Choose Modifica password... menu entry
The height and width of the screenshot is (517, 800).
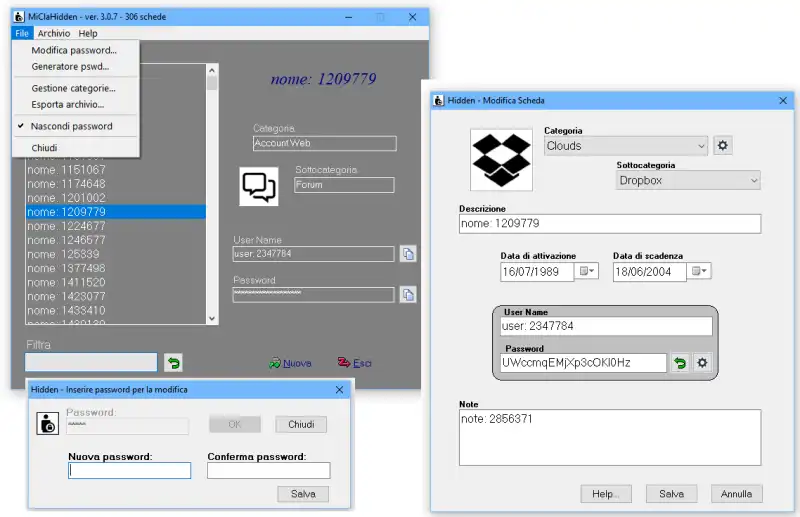click(74, 50)
